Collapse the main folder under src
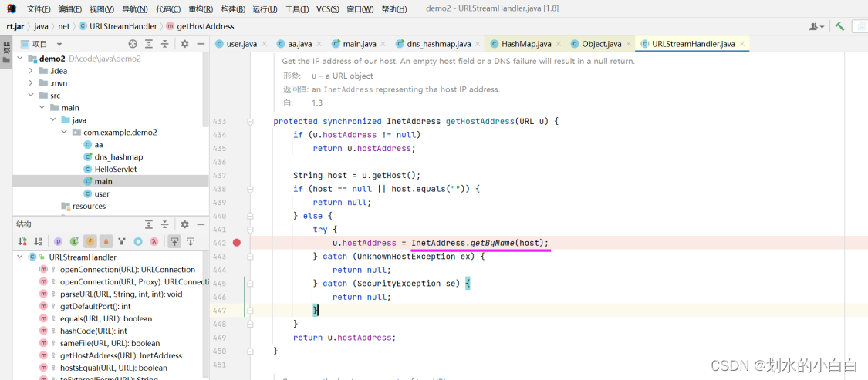This screenshot has height=380, width=868. 42,107
